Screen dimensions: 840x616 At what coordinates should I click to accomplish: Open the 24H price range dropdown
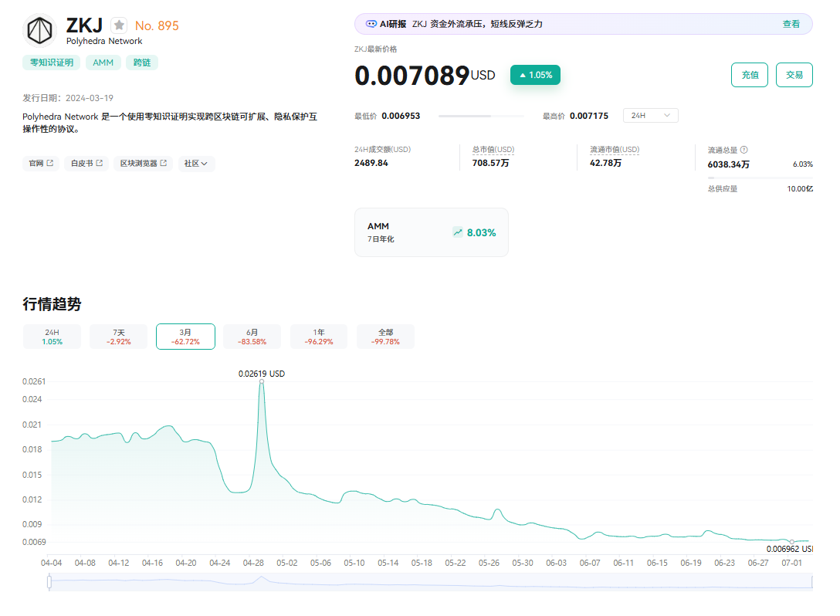[650, 116]
